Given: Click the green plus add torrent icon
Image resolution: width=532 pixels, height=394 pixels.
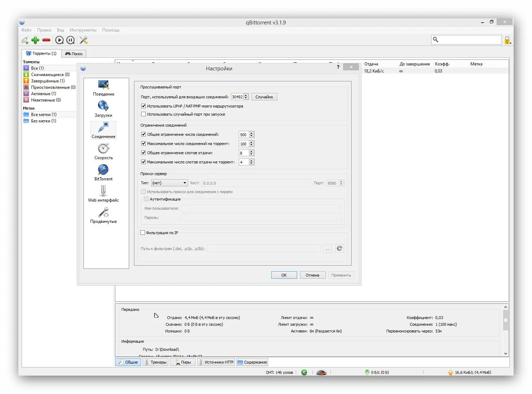Looking at the screenshot, I should 35,40.
